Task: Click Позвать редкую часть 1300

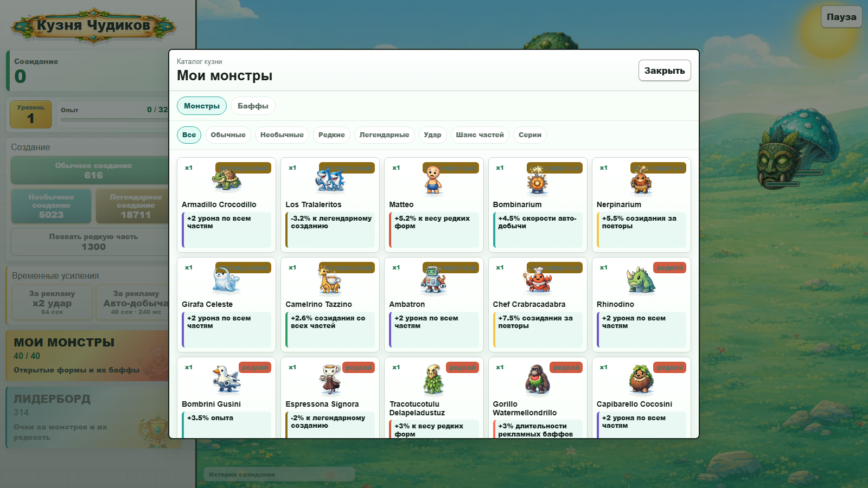Action: click(90, 242)
